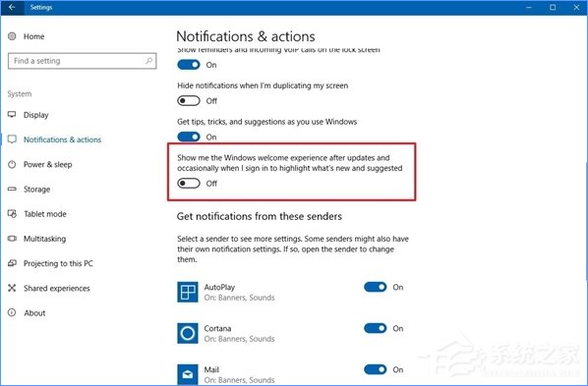Viewport: 588px width, 386px height.
Task: Toggle hide notifications when duplicating screen
Action: [x=189, y=101]
